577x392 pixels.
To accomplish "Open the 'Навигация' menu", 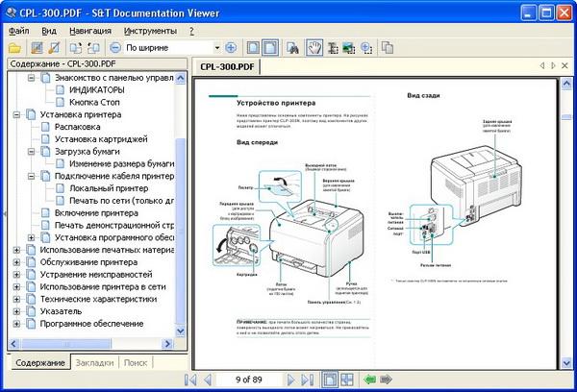I will click(89, 31).
